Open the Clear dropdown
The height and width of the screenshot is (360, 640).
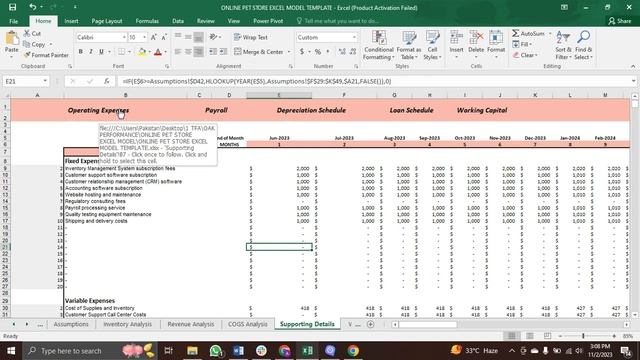tap(525, 55)
